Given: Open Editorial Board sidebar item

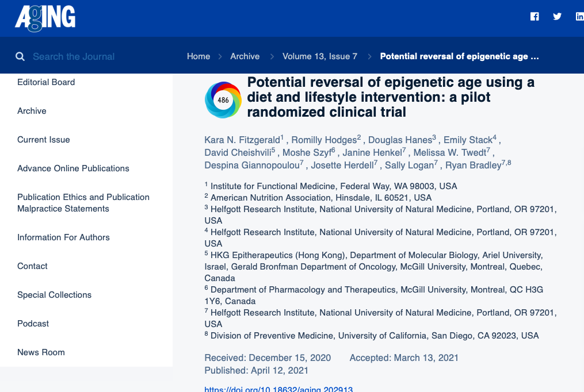Looking at the screenshot, I should click(x=46, y=82).
